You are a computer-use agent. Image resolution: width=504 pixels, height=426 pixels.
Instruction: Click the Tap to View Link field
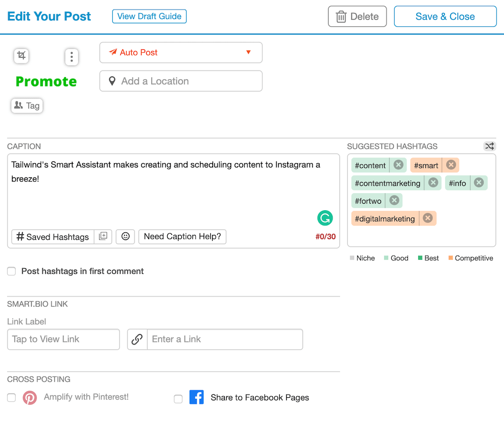[x=64, y=339]
